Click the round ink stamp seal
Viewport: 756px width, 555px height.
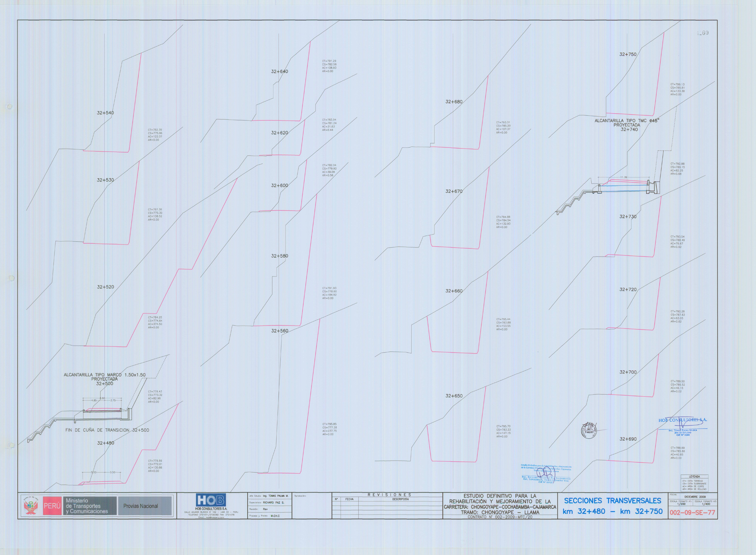click(589, 430)
